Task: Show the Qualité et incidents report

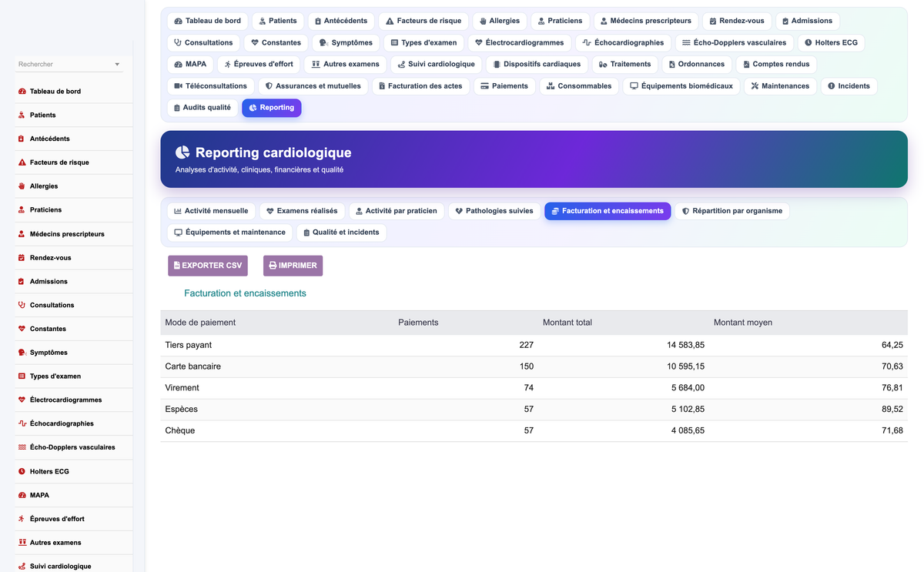Action: 341,232
